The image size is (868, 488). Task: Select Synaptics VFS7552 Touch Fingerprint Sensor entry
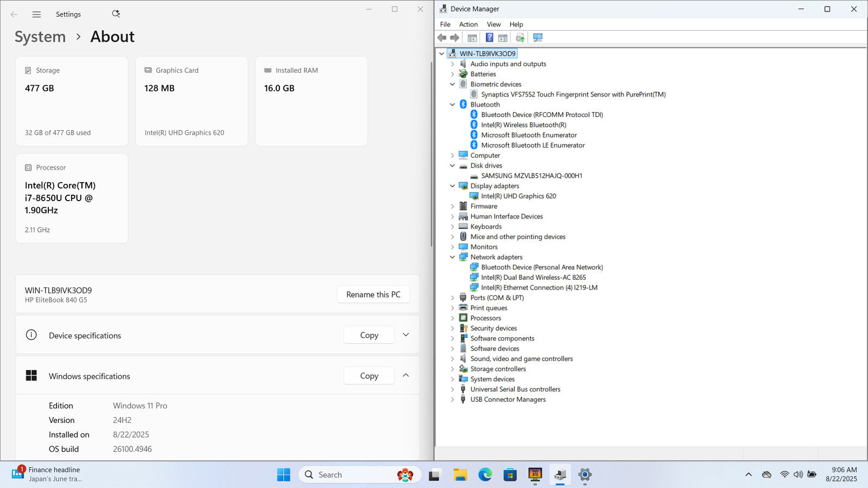point(573,94)
